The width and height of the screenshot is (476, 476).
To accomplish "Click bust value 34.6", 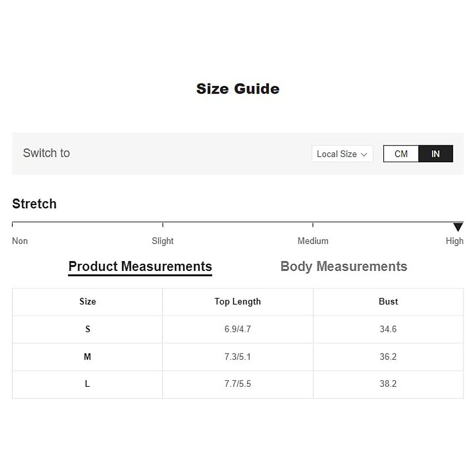I will [388, 329].
